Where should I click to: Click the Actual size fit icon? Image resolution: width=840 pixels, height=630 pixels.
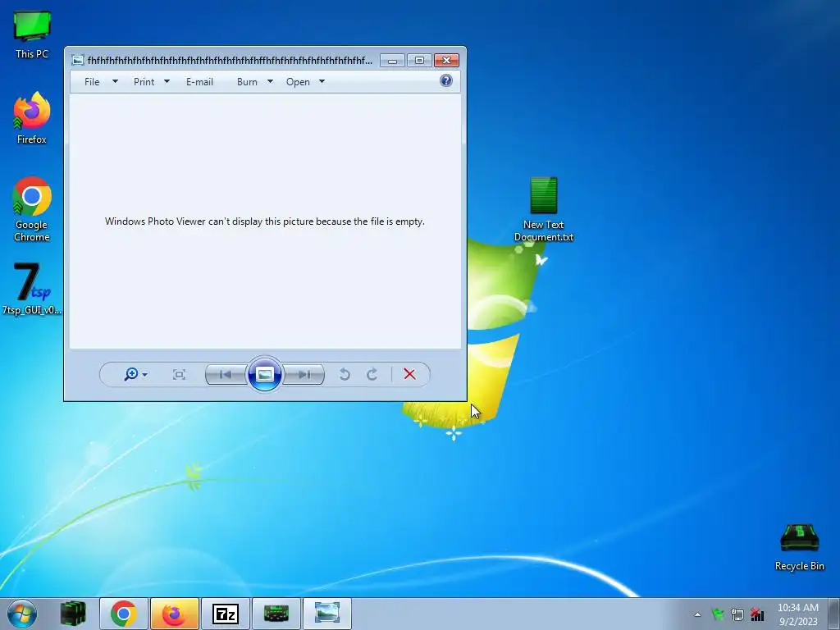click(180, 374)
